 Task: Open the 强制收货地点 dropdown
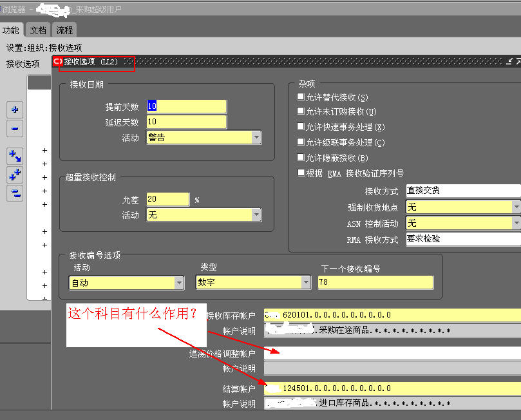point(515,207)
